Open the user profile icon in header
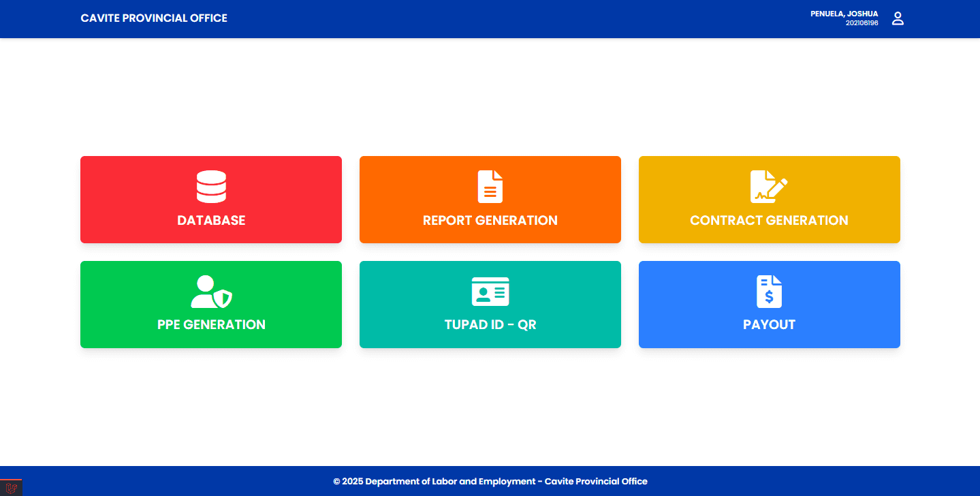This screenshot has width=980, height=496. coord(898,19)
